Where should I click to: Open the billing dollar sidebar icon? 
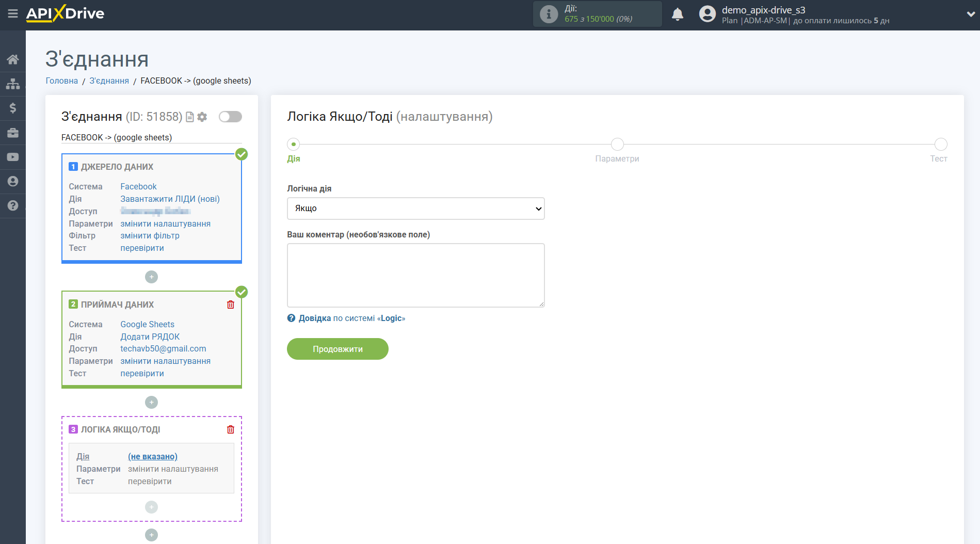click(13, 108)
